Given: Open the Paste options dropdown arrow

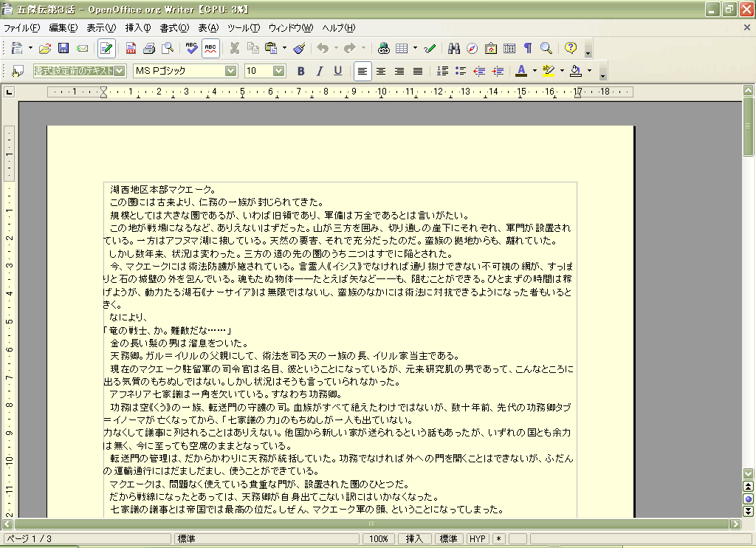Looking at the screenshot, I should coord(284,48).
